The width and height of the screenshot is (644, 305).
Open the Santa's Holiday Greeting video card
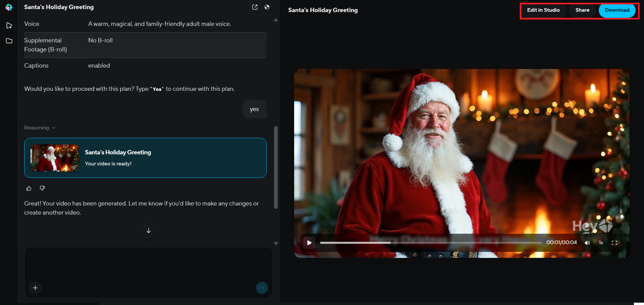(145, 158)
